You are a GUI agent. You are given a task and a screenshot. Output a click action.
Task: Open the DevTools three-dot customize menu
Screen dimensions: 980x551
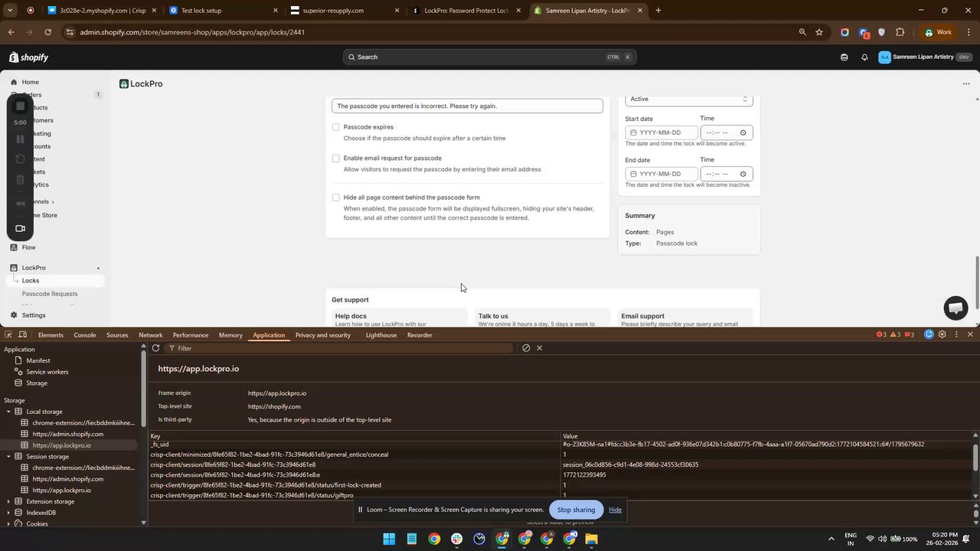click(x=956, y=335)
